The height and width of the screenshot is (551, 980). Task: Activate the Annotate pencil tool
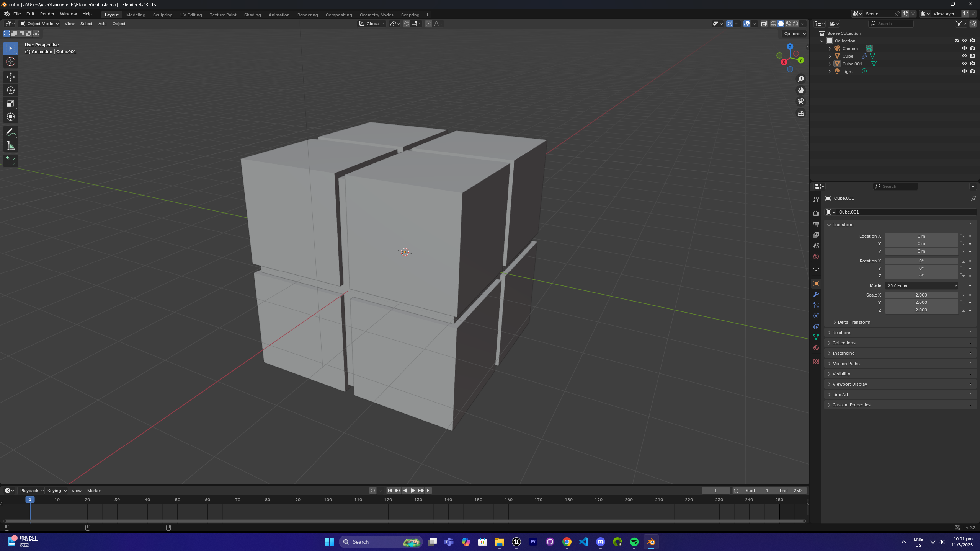[11, 132]
